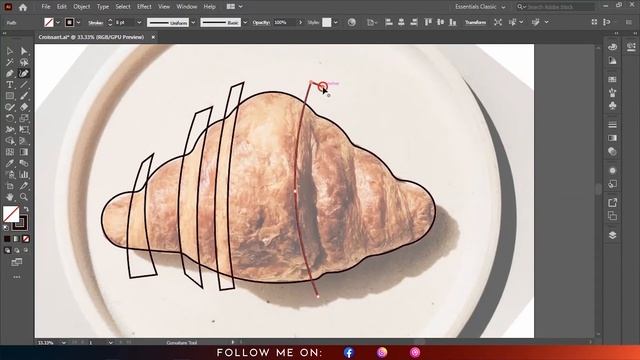The height and width of the screenshot is (360, 640).
Task: Reset to default fill and stroke
Action: [6, 228]
